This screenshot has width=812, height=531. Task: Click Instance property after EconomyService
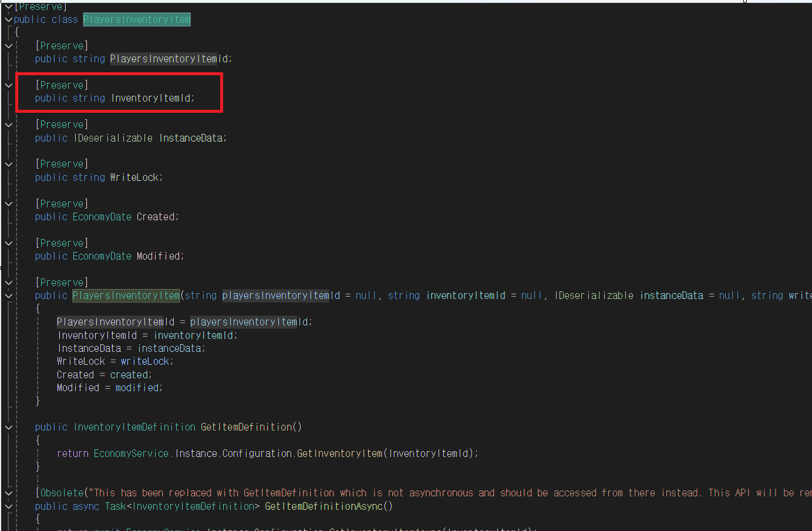[x=196, y=453]
